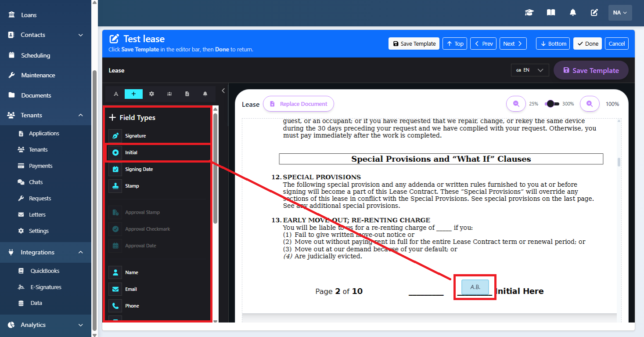
Task: Select the Signature field type icon
Action: pyautogui.click(x=115, y=136)
